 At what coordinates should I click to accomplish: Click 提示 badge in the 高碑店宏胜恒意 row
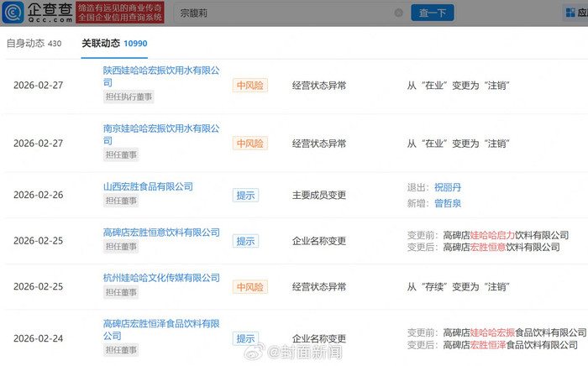(x=245, y=241)
